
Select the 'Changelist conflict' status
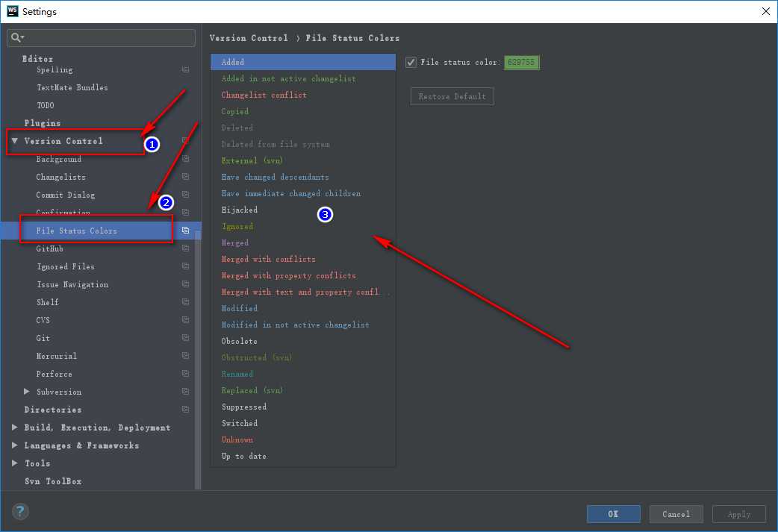pos(303,95)
